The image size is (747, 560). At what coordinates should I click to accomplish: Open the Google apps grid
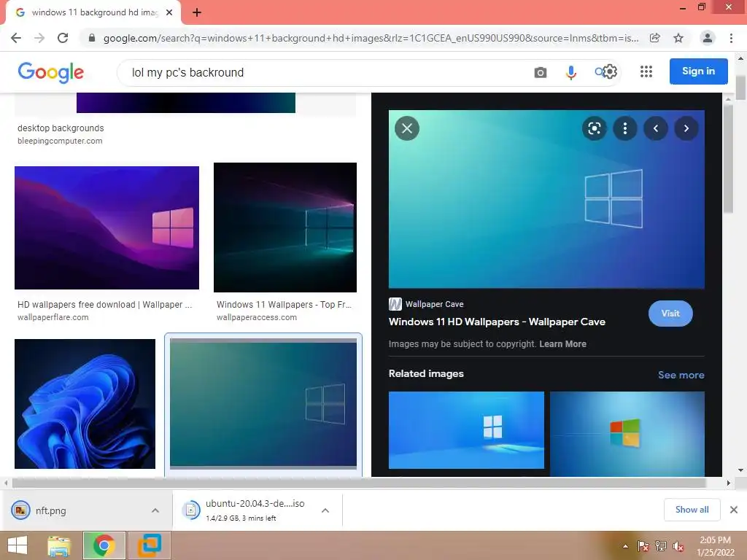[x=646, y=71]
